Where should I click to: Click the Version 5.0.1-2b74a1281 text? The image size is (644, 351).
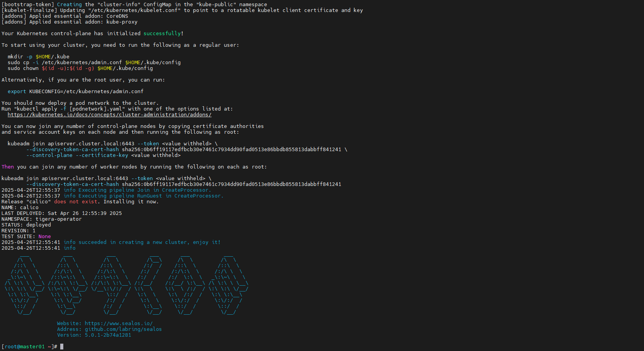pos(94,335)
